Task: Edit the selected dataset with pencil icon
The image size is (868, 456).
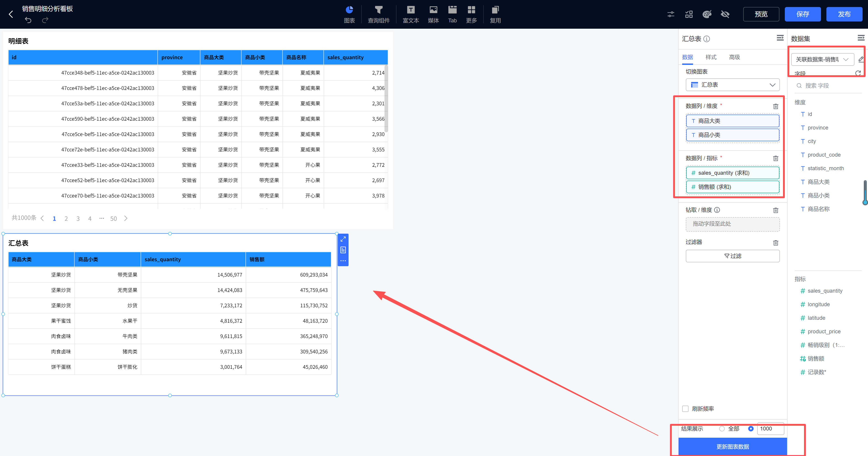Action: 861,59
